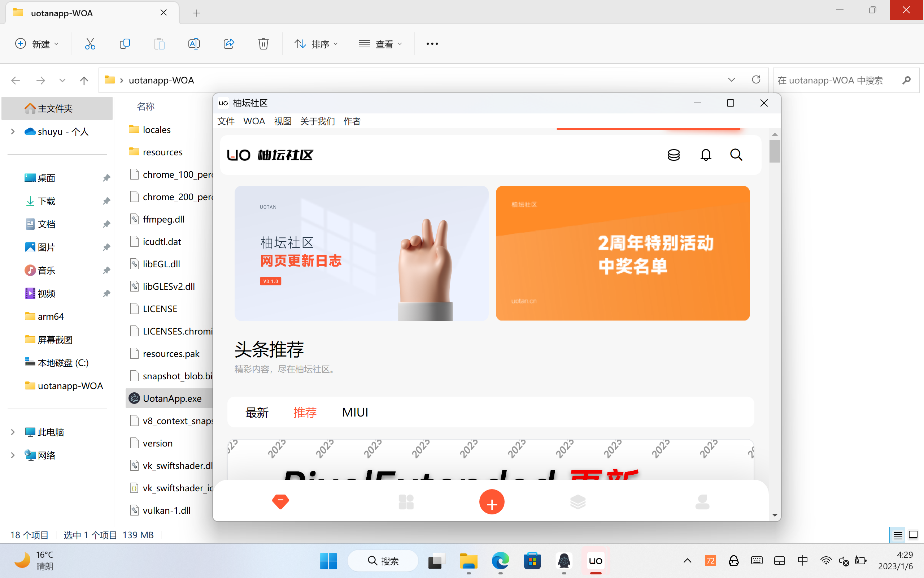Click the Delete trash icon in Explorer toolbar
Viewport: 924px width, 578px height.
coord(263,44)
